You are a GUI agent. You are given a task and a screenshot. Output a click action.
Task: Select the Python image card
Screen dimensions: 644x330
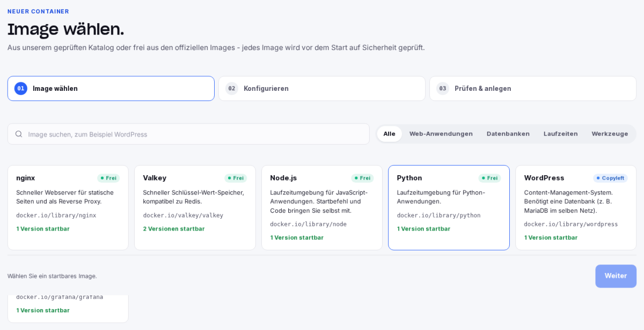pyautogui.click(x=449, y=207)
